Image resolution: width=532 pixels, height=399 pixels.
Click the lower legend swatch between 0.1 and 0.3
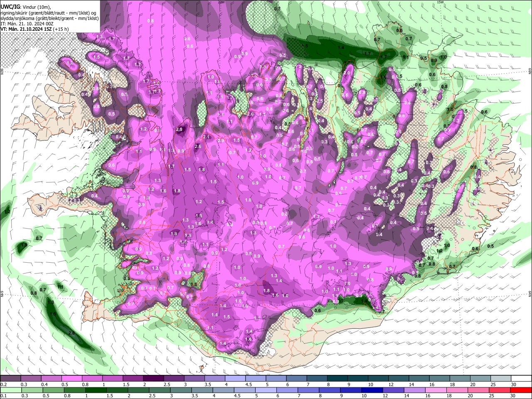pos(11,390)
